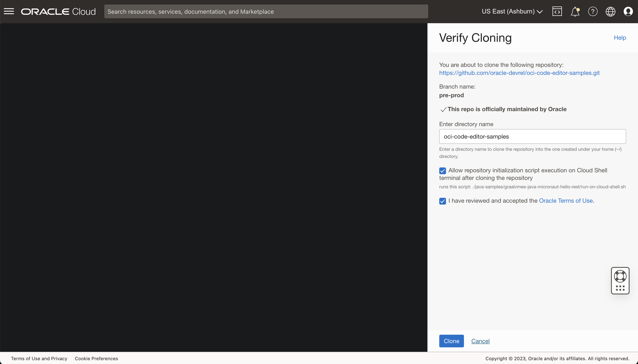This screenshot has width=638, height=364.
Task: Uncheck repository initialization script execution
Action: [x=442, y=170]
